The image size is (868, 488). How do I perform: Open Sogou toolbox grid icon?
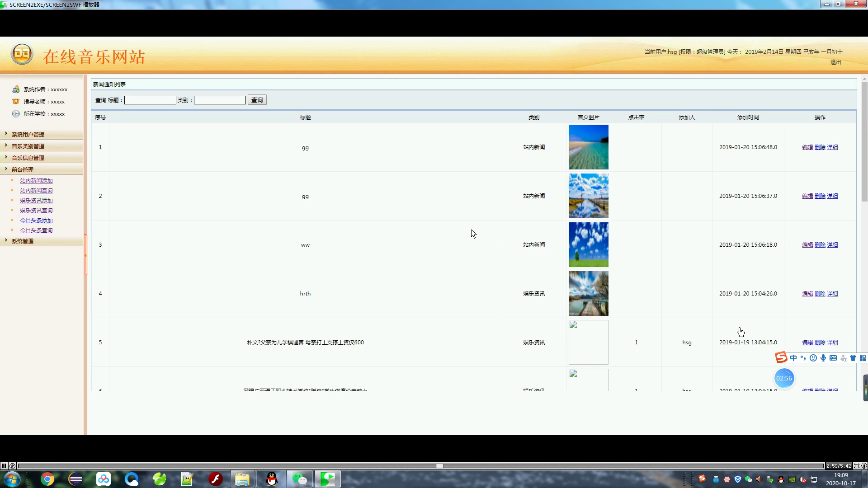pos(863,358)
